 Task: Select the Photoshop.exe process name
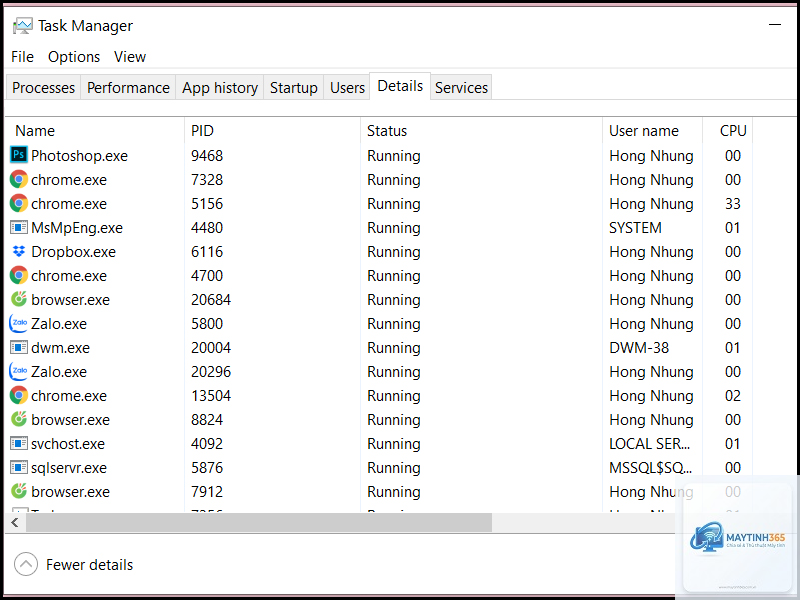click(x=79, y=156)
